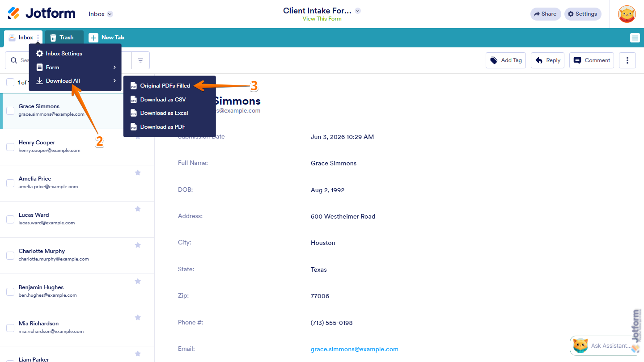
Task: Open the Form submenu
Action: point(75,67)
